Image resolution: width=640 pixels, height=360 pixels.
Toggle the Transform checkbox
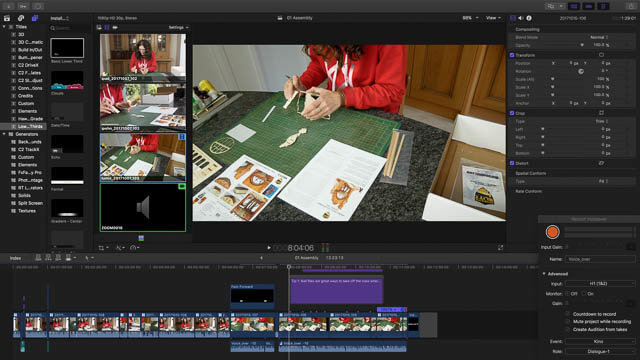coord(512,55)
